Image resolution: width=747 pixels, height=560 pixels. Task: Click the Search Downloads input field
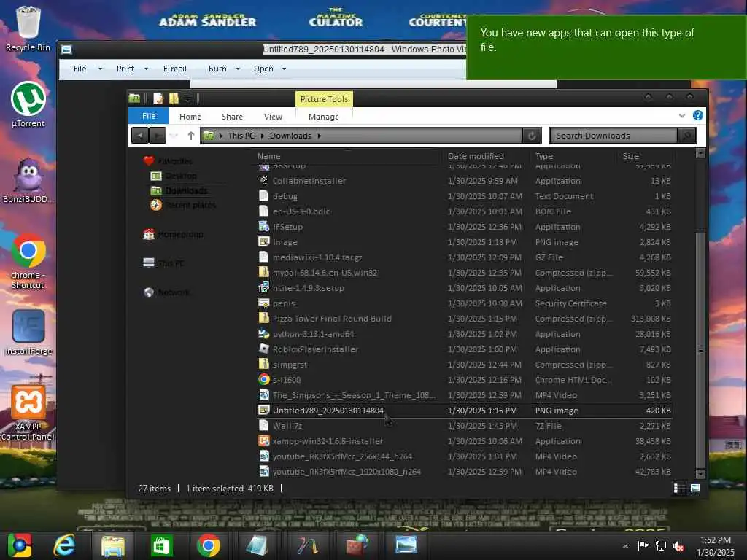[x=613, y=136]
